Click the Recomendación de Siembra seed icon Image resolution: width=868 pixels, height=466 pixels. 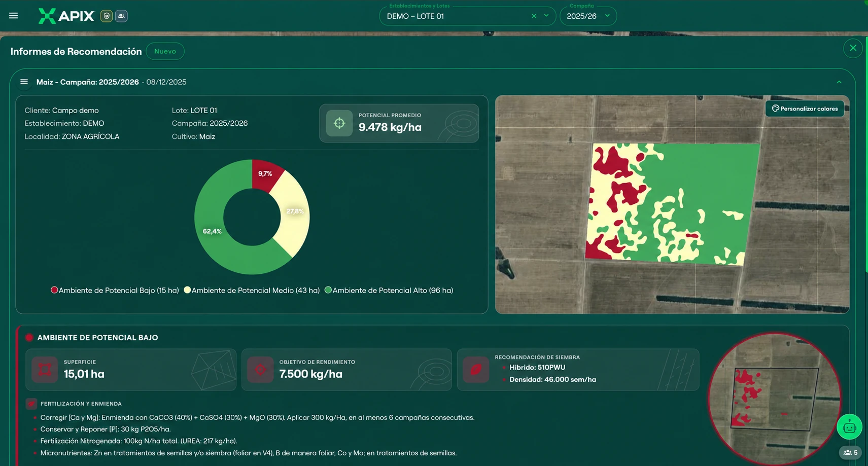pos(476,370)
